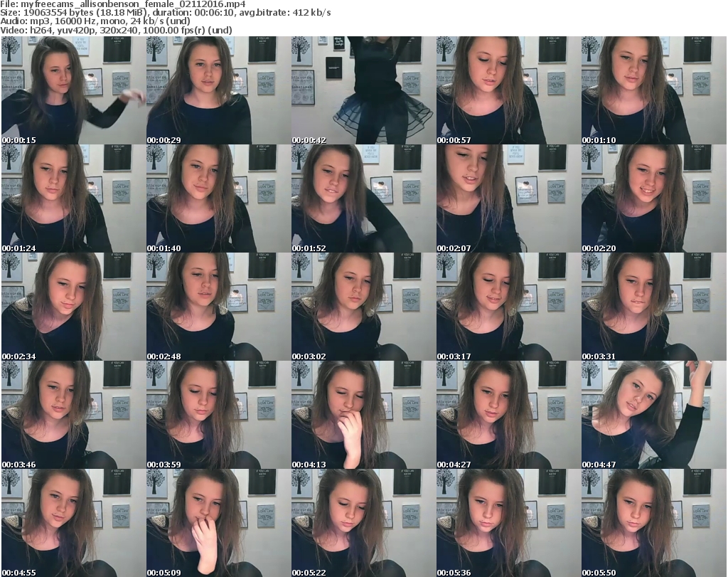Select the thumbnail at 00:04:27
The image size is (728, 577).
(508, 415)
